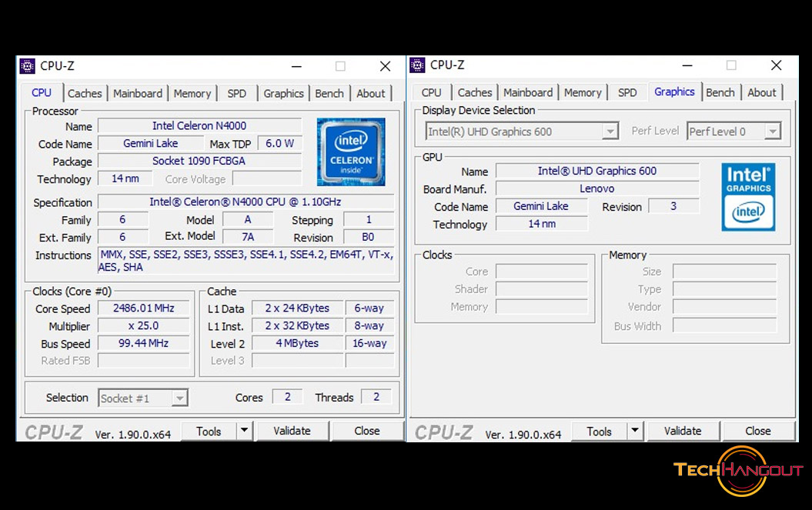
Task: Open the About tab in right window
Action: coord(762,92)
